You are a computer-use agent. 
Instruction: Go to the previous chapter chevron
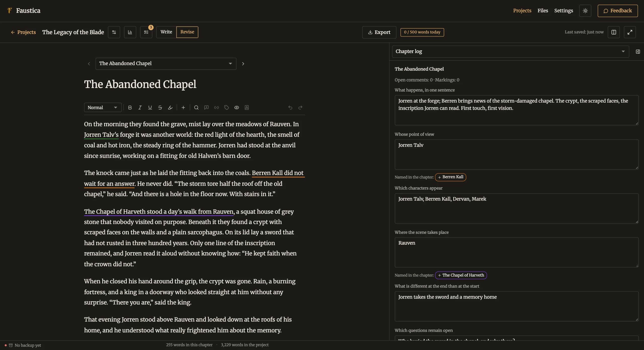[89, 64]
